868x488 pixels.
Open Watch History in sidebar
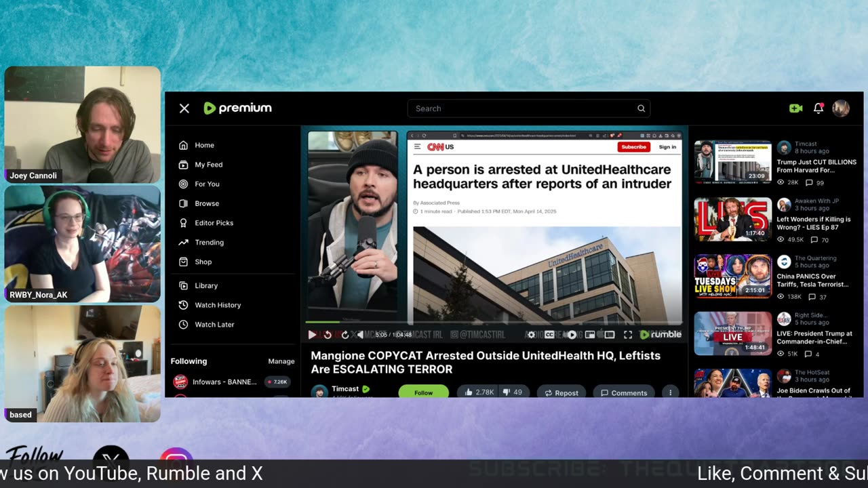point(210,306)
